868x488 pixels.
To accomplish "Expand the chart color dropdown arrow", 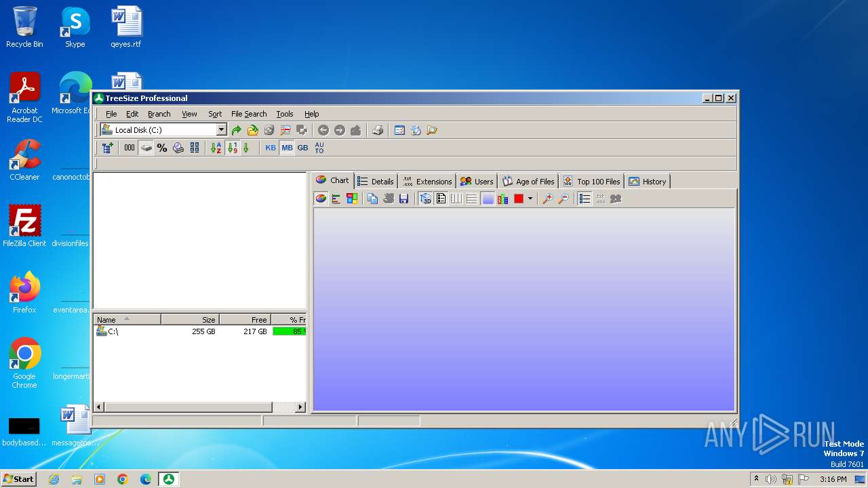I will tap(530, 199).
